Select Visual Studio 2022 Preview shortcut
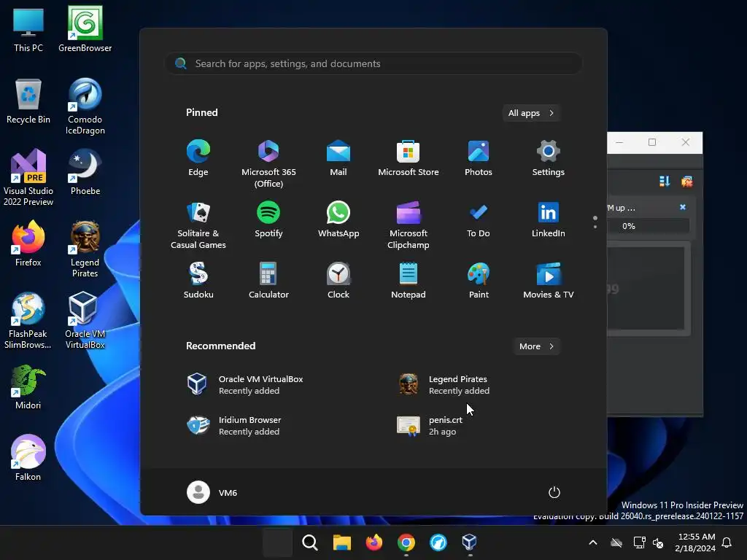 (28, 178)
